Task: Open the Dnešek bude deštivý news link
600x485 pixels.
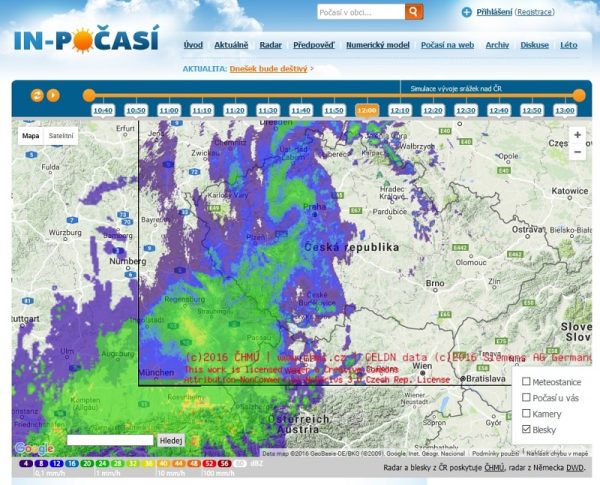Action: [x=268, y=69]
